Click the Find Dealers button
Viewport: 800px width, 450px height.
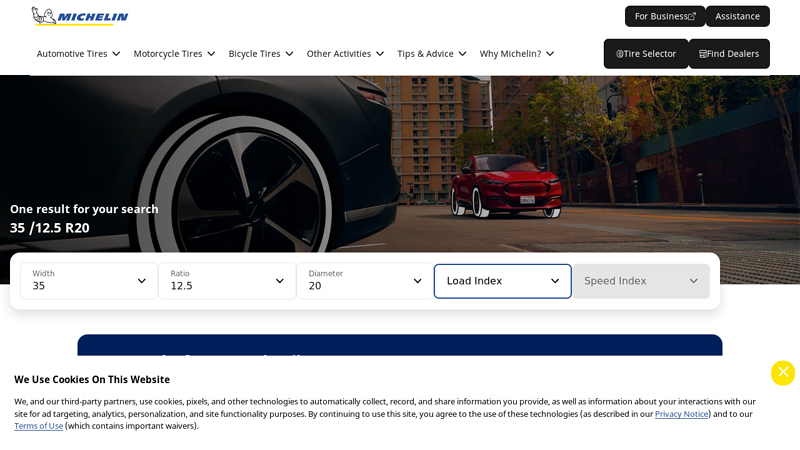pos(729,54)
